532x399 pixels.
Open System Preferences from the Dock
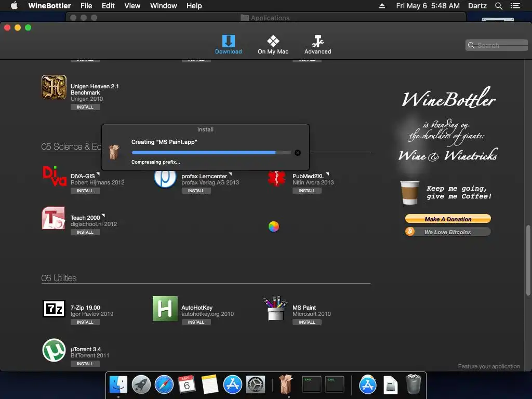[x=256, y=384]
